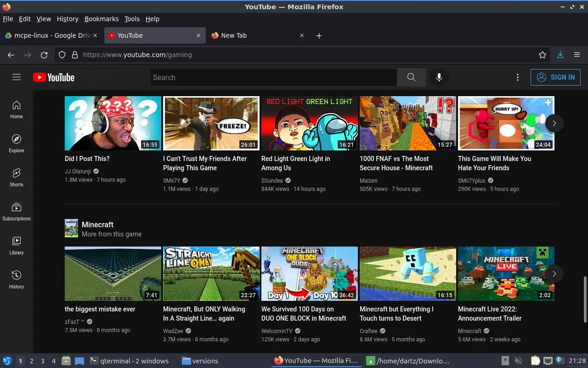The image size is (588, 368).
Task: Open Red Light Green Light thumbnail
Action: tap(310, 123)
